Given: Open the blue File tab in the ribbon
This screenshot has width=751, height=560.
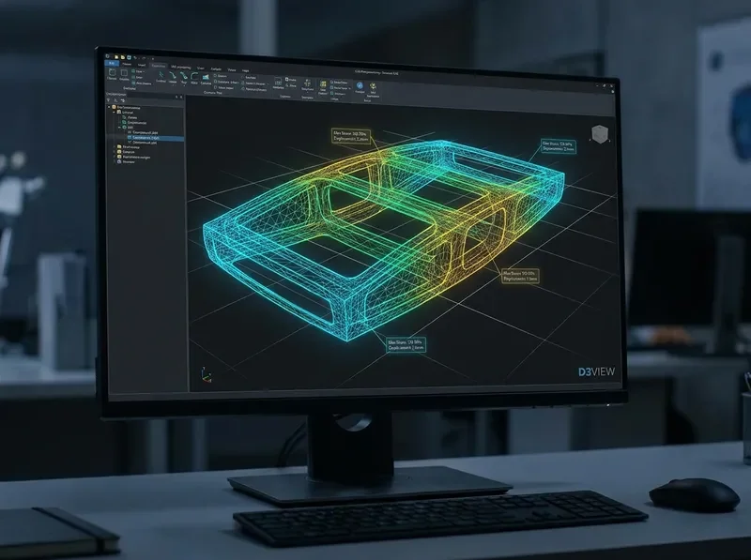Looking at the screenshot, I should coord(112,63).
